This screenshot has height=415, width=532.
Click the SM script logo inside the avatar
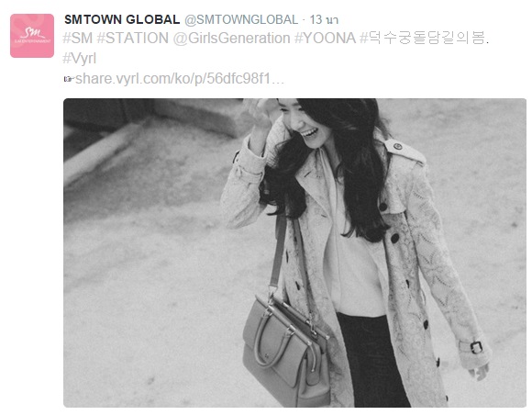[x=33, y=33]
